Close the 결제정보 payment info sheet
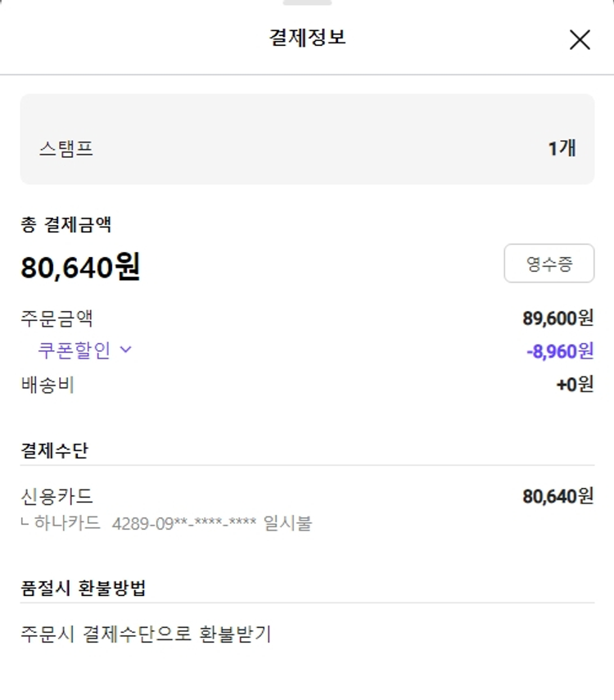The width and height of the screenshot is (614, 700). click(580, 39)
